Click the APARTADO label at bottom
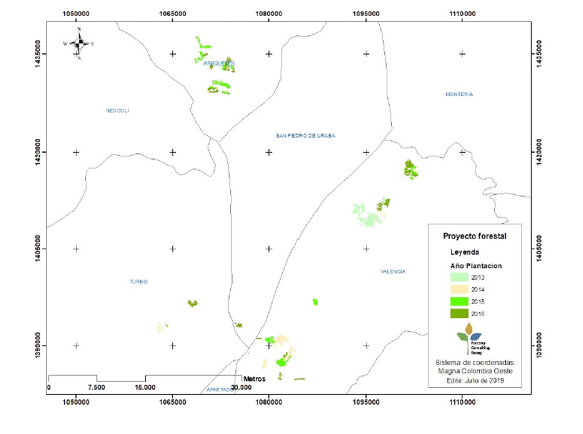Screen dimensions: 583x434 [x=220, y=389]
